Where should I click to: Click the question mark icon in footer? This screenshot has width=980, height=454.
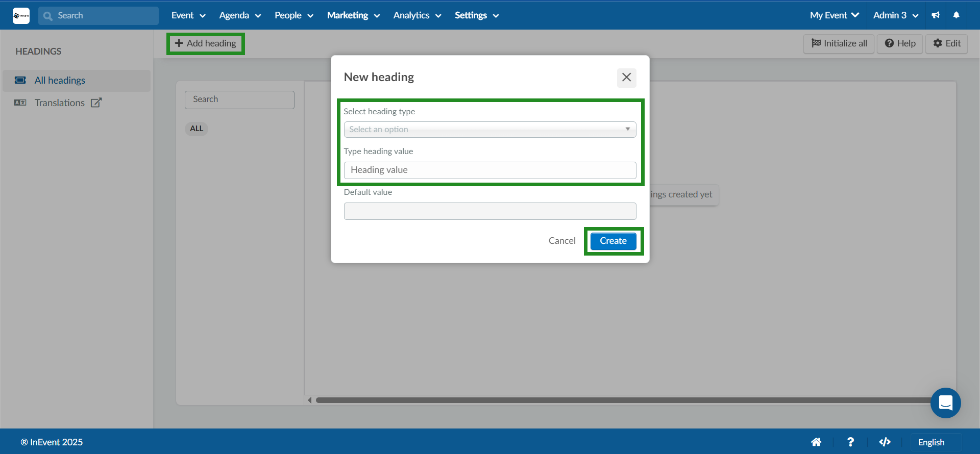pyautogui.click(x=850, y=442)
